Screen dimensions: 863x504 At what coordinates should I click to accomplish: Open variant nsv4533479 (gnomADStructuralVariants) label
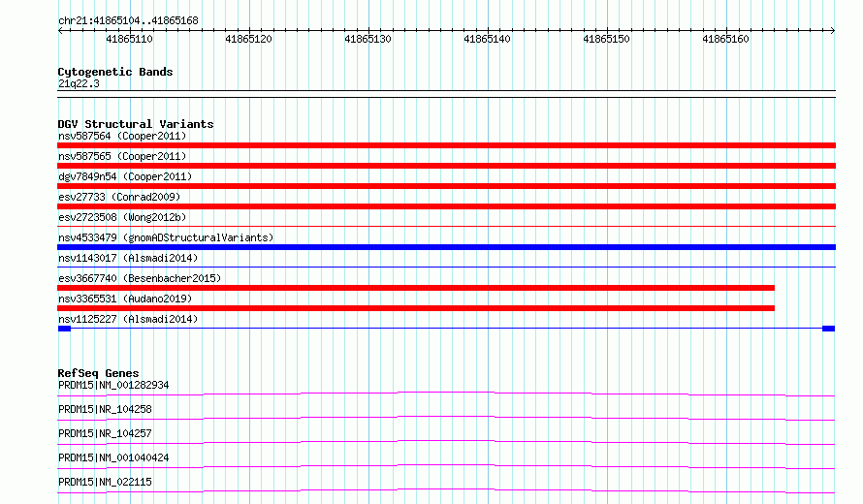166,237
